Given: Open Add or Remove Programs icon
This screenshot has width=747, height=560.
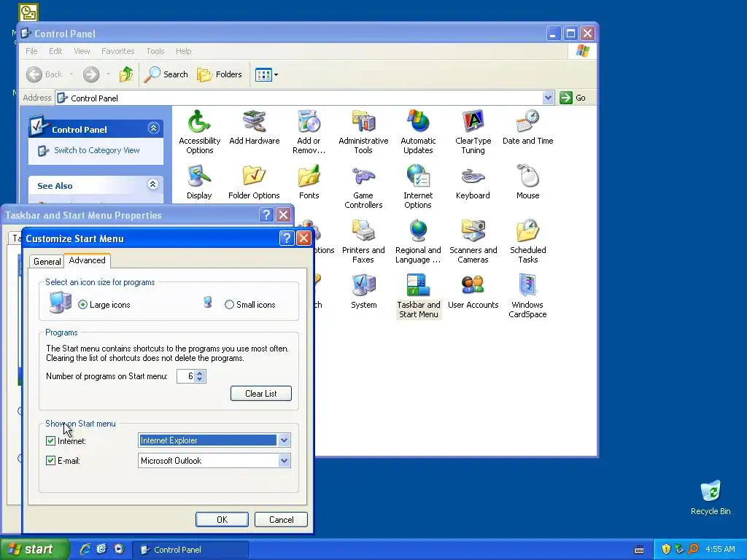Looking at the screenshot, I should pyautogui.click(x=309, y=132).
